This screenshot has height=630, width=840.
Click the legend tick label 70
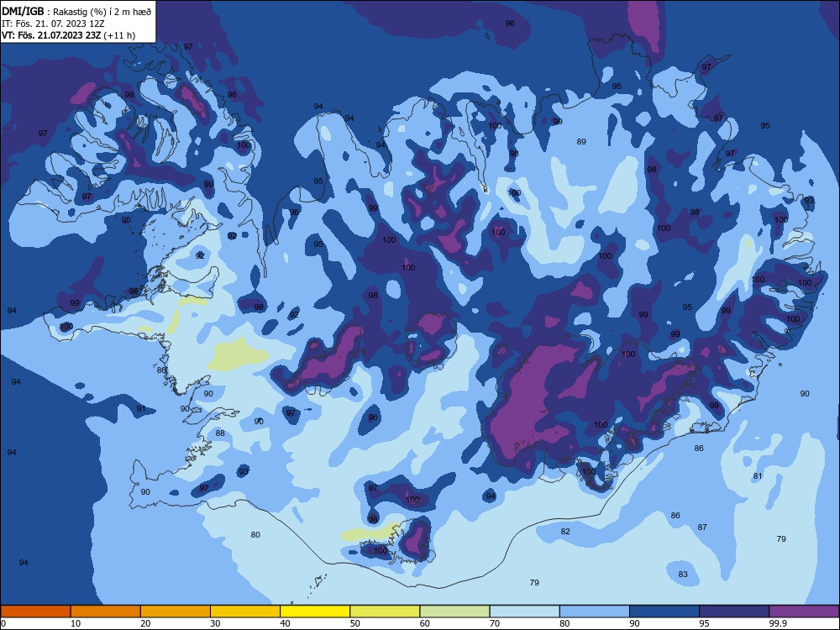pyautogui.click(x=495, y=623)
